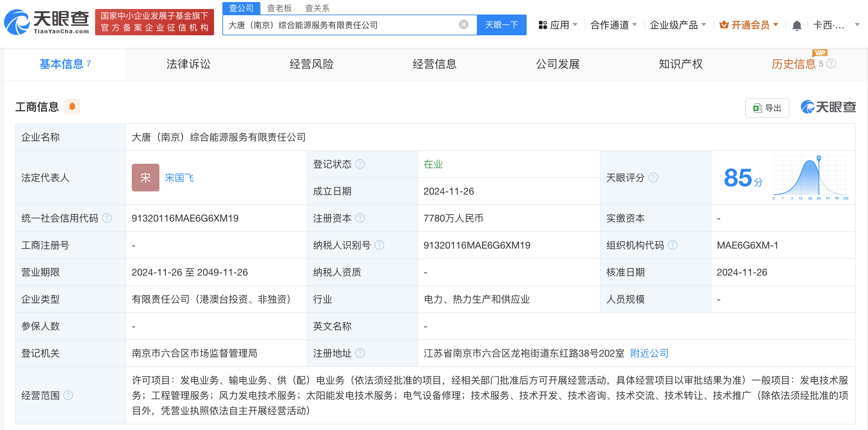Viewport: 868px width, 430px height.
Task: Open the notifications bell
Action: [x=797, y=25]
